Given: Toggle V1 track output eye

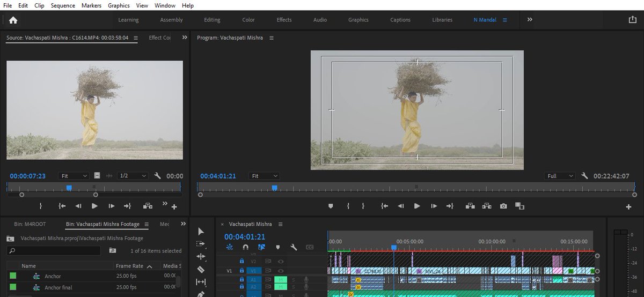Looking at the screenshot, I should pyautogui.click(x=281, y=271).
